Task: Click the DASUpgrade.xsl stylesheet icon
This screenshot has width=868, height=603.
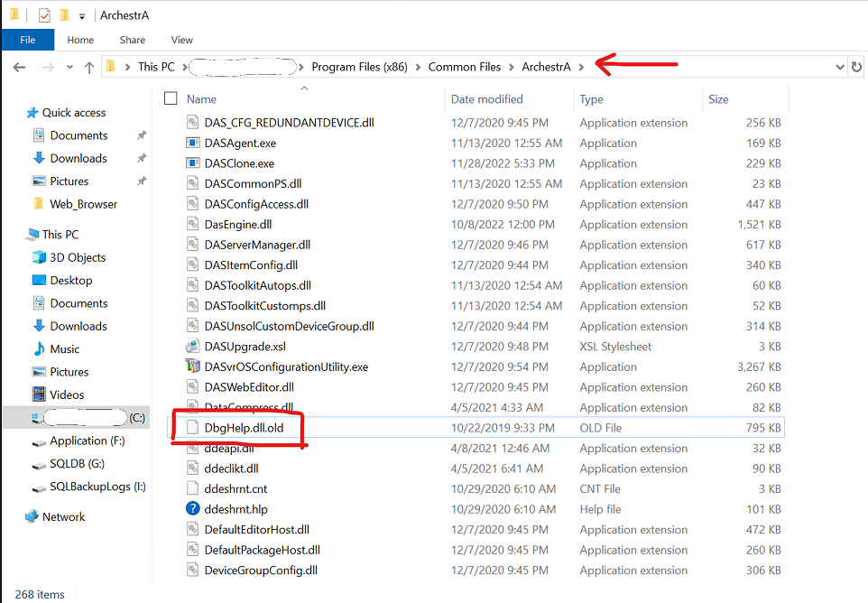Action: [x=193, y=347]
